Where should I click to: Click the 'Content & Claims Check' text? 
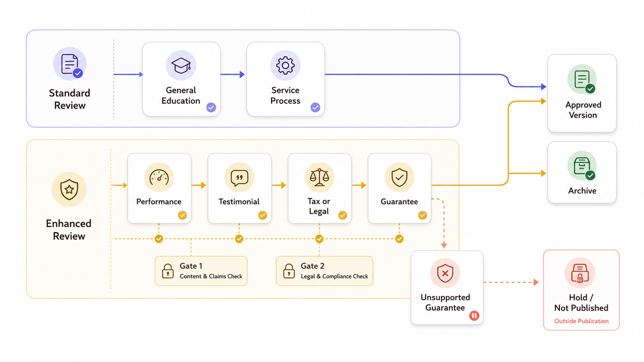click(x=211, y=276)
